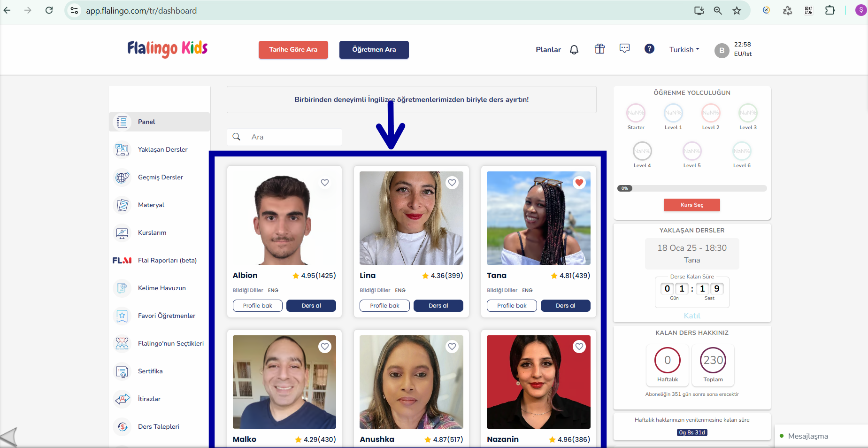
Task: Open the chat message icon in header
Action: click(x=624, y=48)
